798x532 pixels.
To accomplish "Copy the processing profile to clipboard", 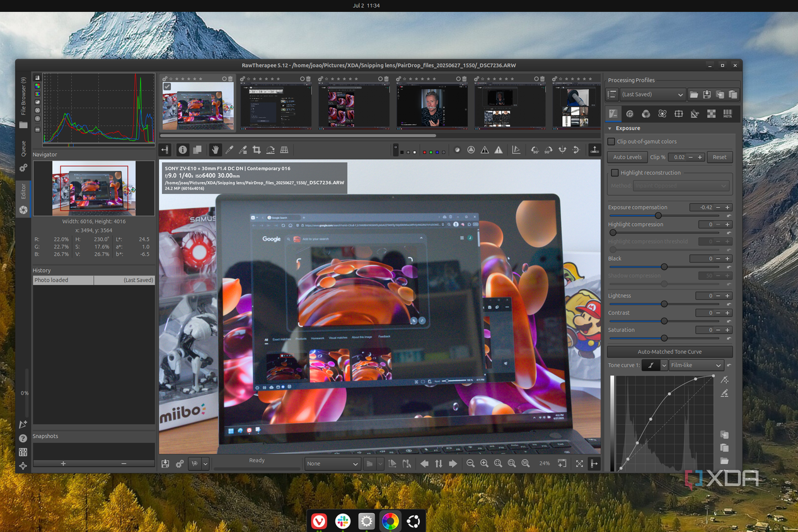I will click(720, 95).
